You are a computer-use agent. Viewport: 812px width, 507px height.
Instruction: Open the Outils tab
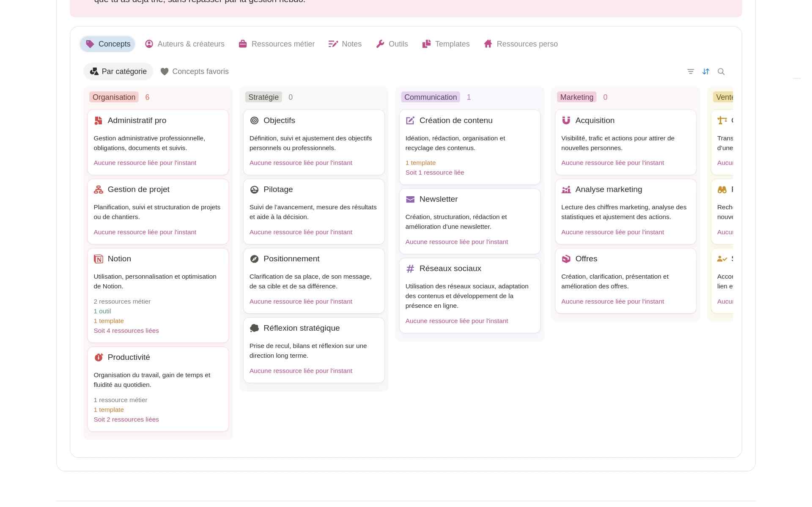(392, 44)
